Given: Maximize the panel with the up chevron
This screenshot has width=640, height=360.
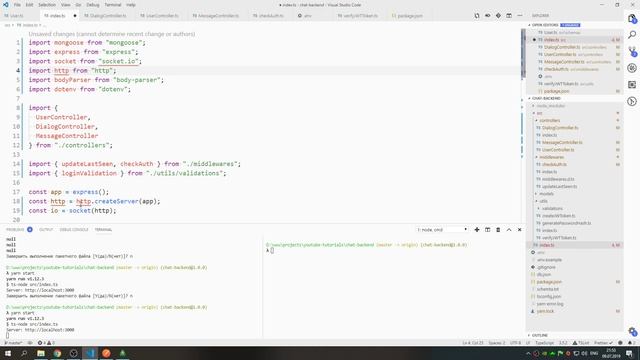Looking at the screenshot, I should (509, 230).
